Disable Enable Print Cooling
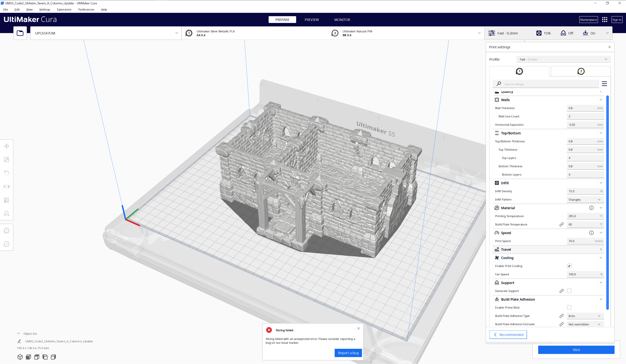This screenshot has height=364, width=626. coord(569,266)
